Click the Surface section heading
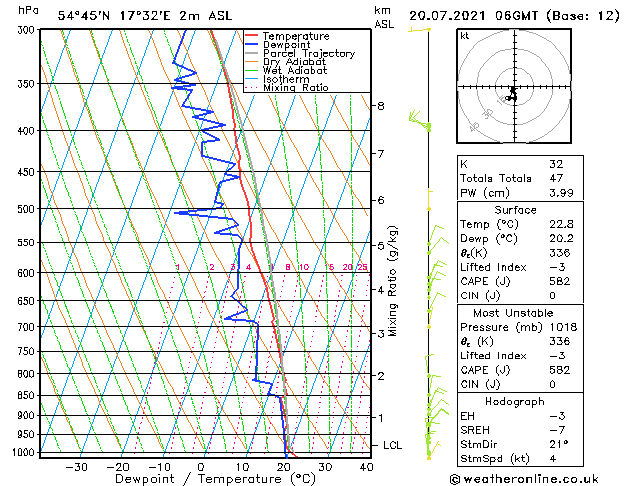Viewport: 629px width, 486px height. pos(515,210)
